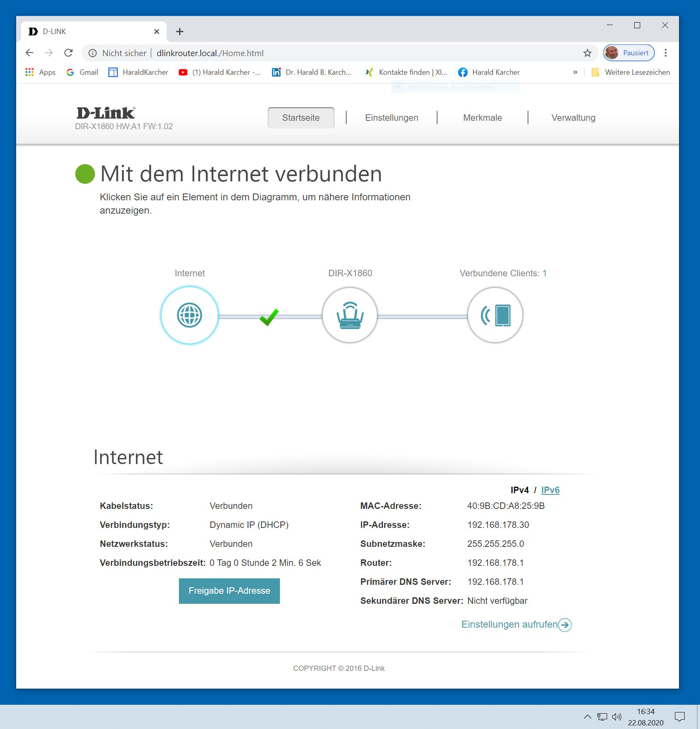The height and width of the screenshot is (729, 700).
Task: Click the Pausiert profile avatar
Action: pyautogui.click(x=629, y=53)
